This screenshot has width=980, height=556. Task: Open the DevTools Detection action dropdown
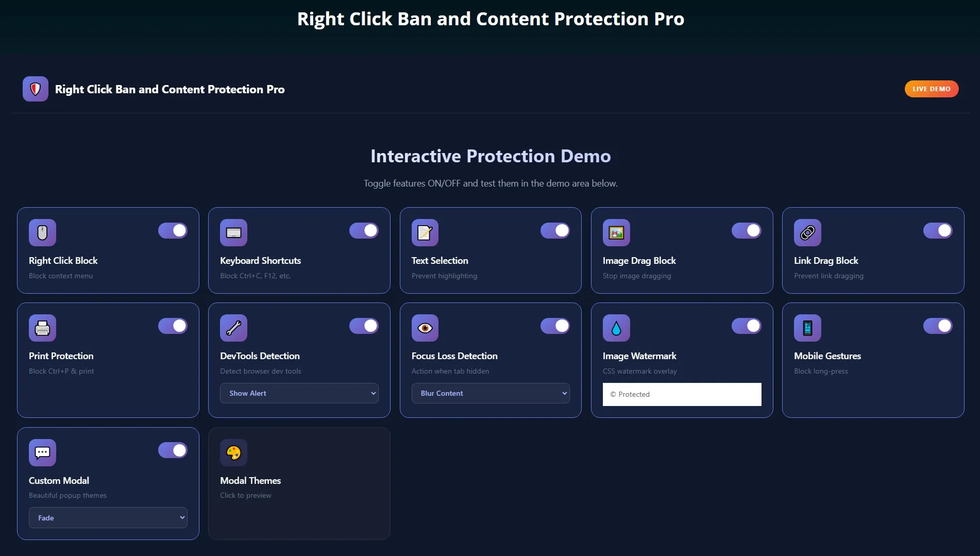[x=299, y=393]
